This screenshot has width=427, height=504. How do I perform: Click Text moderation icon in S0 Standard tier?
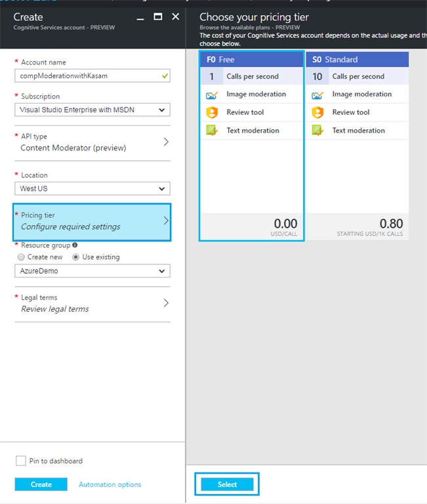[x=317, y=131]
